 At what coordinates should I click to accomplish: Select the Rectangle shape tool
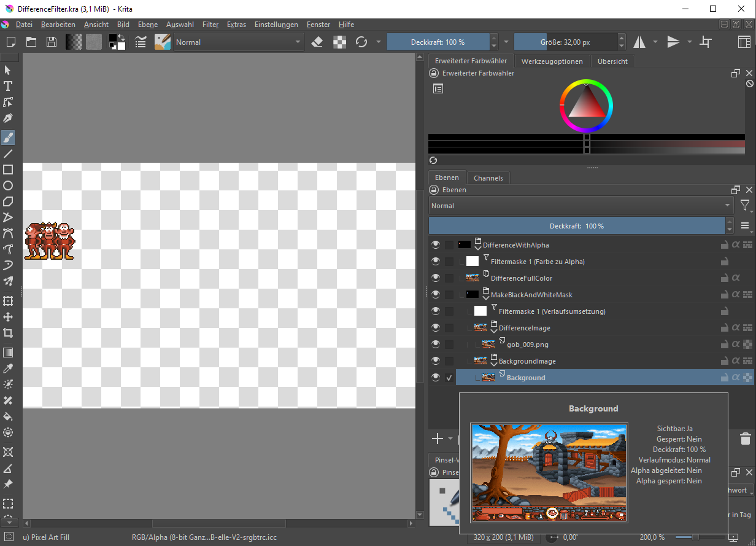point(8,170)
